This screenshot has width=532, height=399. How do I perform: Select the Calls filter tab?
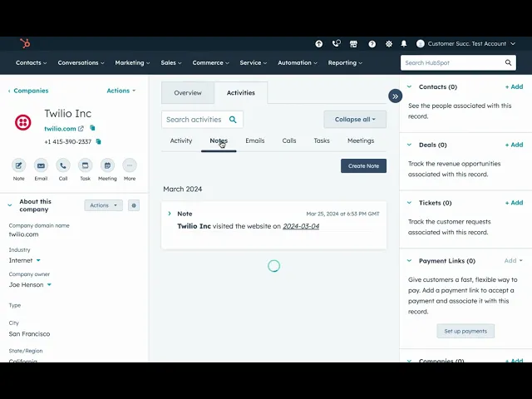(289, 140)
